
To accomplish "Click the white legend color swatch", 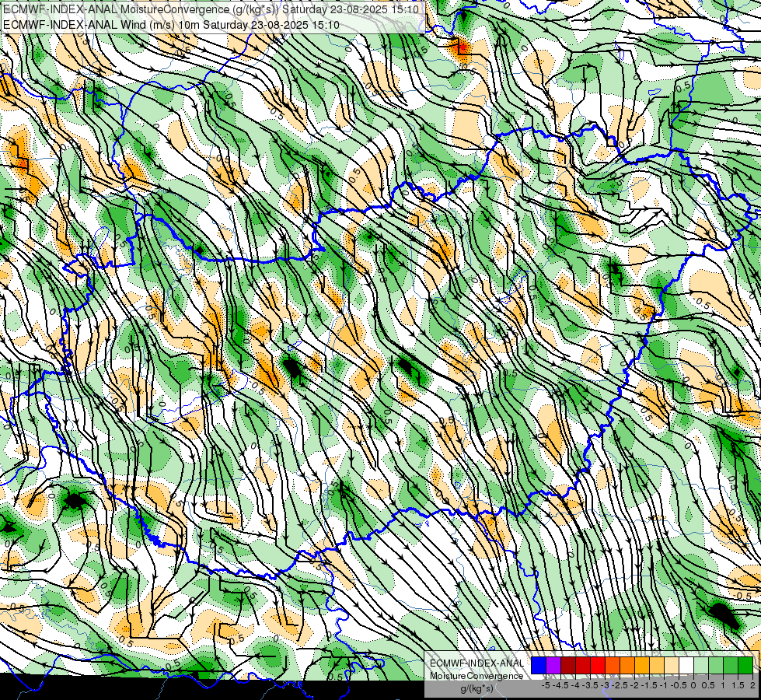I will [x=686, y=665].
